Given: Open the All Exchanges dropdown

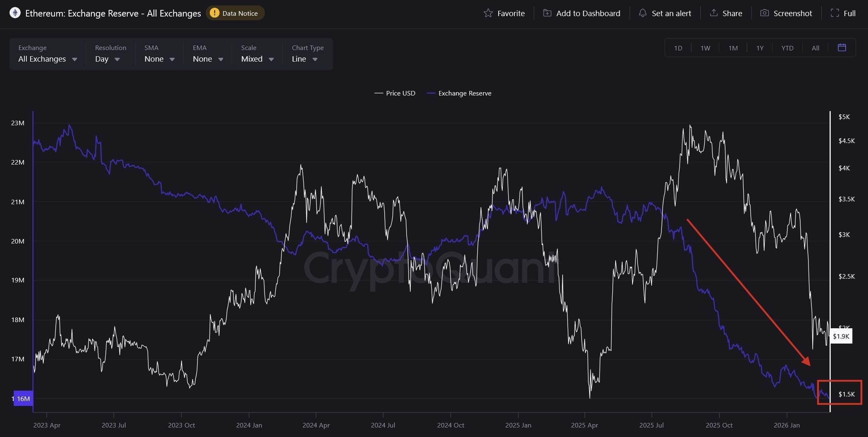Looking at the screenshot, I should pos(47,59).
